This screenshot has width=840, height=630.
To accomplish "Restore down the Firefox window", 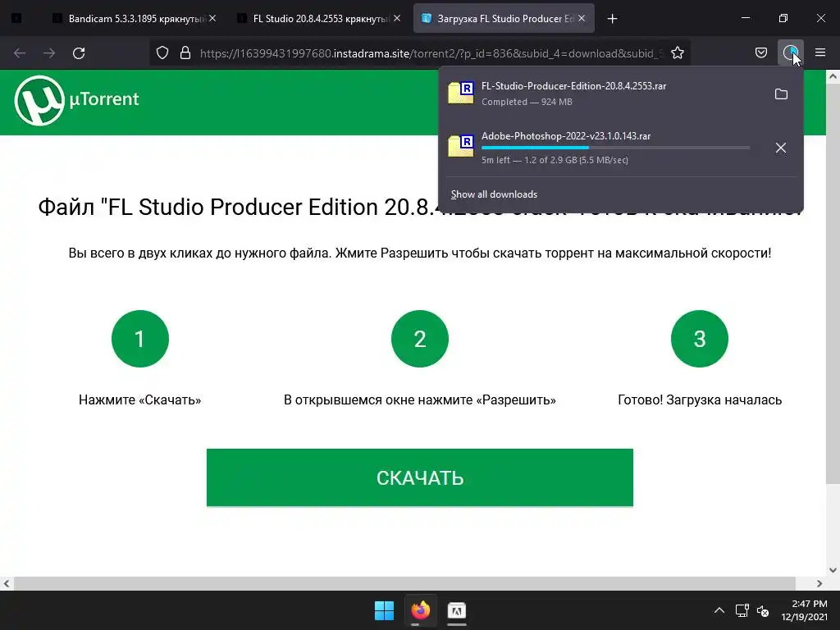I will pyautogui.click(x=783, y=18).
